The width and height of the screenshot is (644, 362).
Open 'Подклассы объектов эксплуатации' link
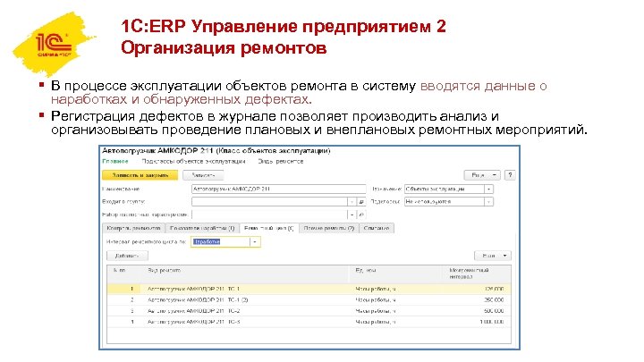point(193,161)
